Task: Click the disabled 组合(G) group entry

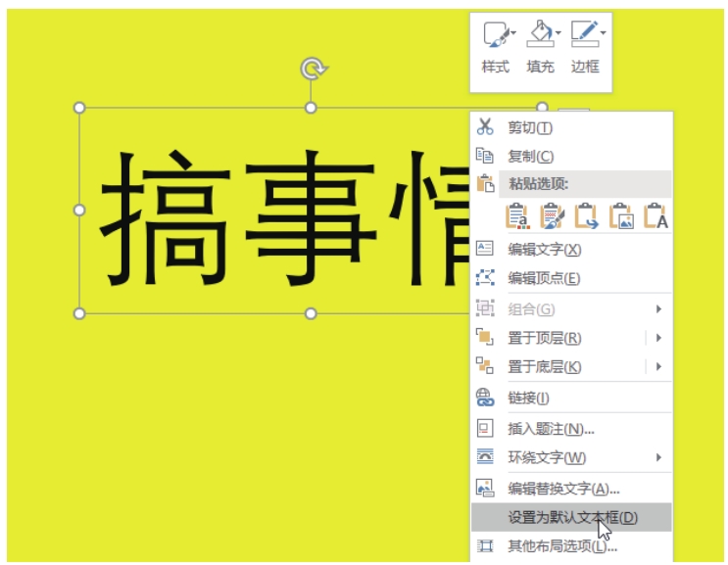Action: coord(572,309)
